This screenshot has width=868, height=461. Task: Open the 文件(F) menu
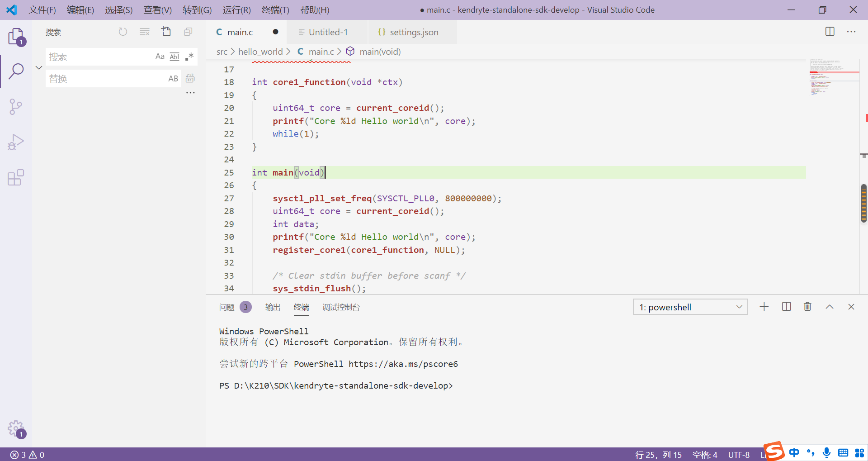pyautogui.click(x=42, y=10)
